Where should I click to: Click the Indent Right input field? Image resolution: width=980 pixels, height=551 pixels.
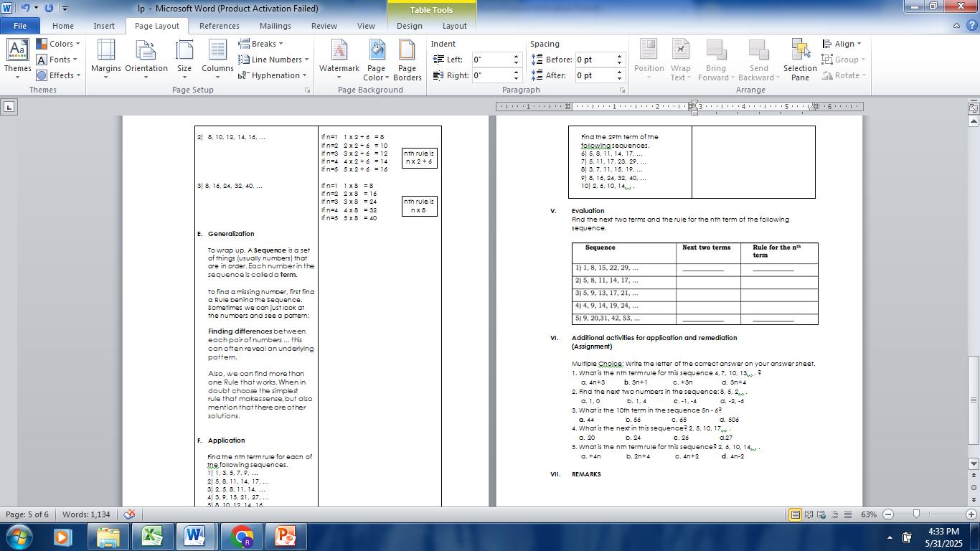pyautogui.click(x=491, y=75)
